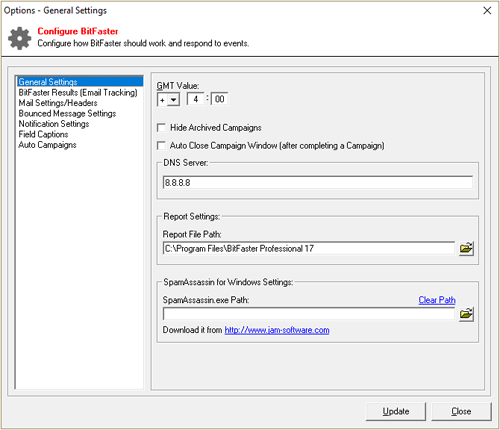Open BitFaster Results (Email Tracking) section
This screenshot has height=430, width=500.
pos(78,92)
